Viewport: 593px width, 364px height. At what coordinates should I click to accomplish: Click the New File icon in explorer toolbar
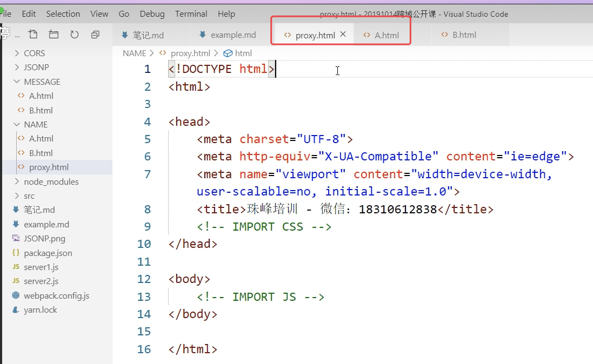33,35
